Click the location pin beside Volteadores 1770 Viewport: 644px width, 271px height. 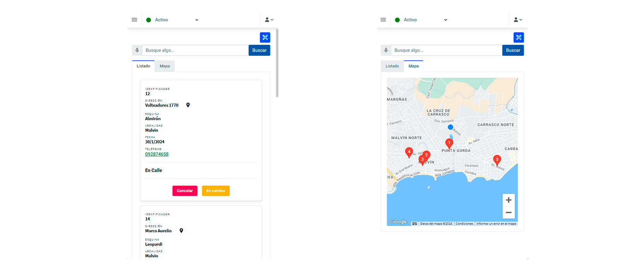[188, 105]
